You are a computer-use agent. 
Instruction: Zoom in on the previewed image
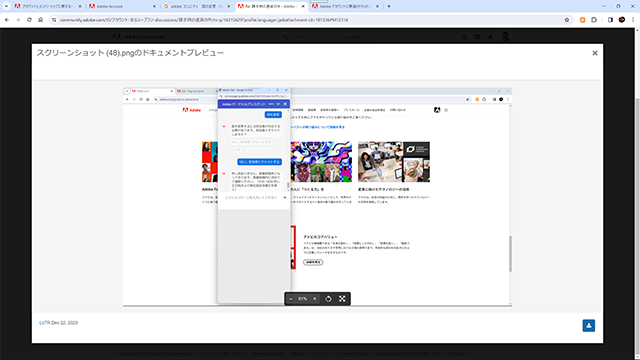[315, 299]
